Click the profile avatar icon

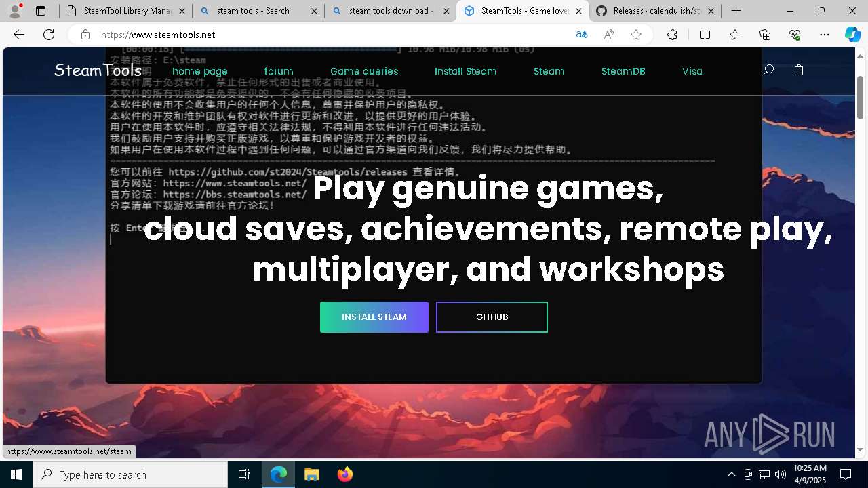pos(15,11)
